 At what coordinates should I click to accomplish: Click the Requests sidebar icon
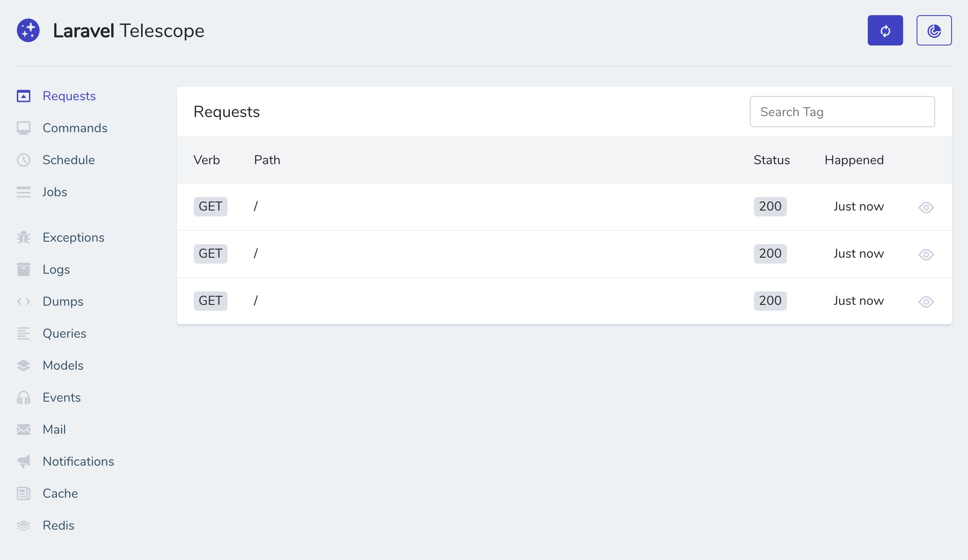(x=24, y=95)
